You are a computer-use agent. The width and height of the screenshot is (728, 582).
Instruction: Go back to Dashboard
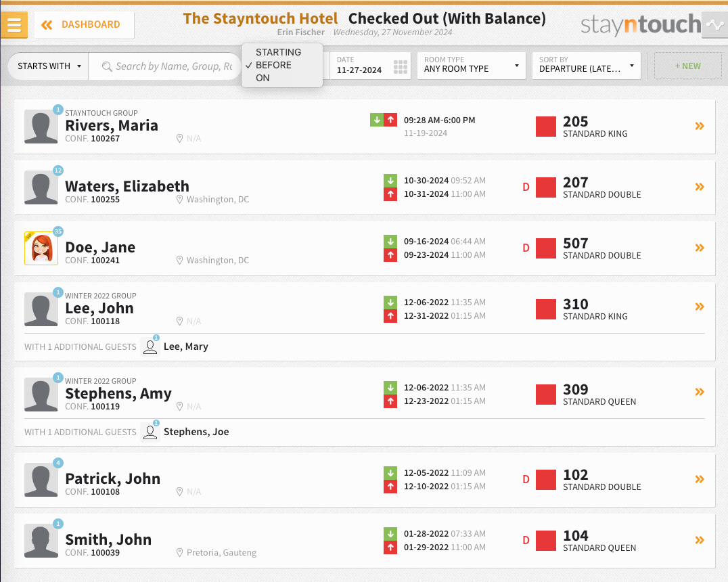[85, 24]
